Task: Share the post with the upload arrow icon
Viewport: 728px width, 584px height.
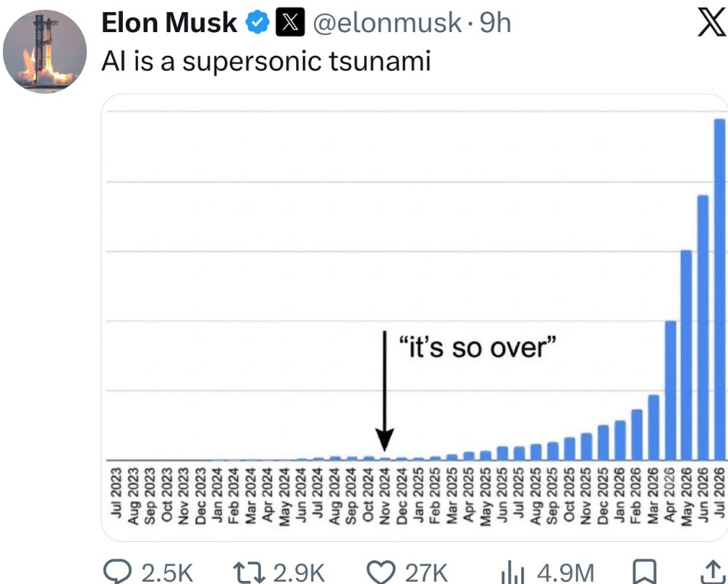Action: [x=713, y=572]
